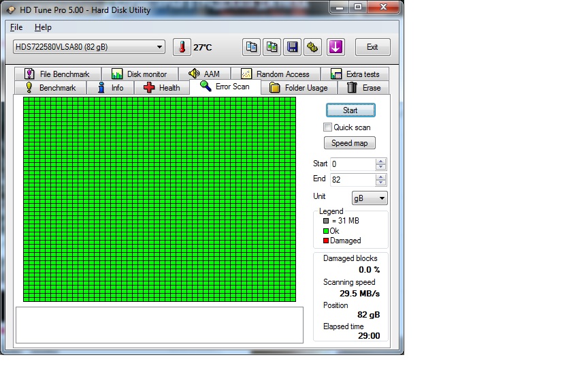Maximize the HD Tune Pro window
This screenshot has height=368, width=588.
pyautogui.click(x=358, y=7)
